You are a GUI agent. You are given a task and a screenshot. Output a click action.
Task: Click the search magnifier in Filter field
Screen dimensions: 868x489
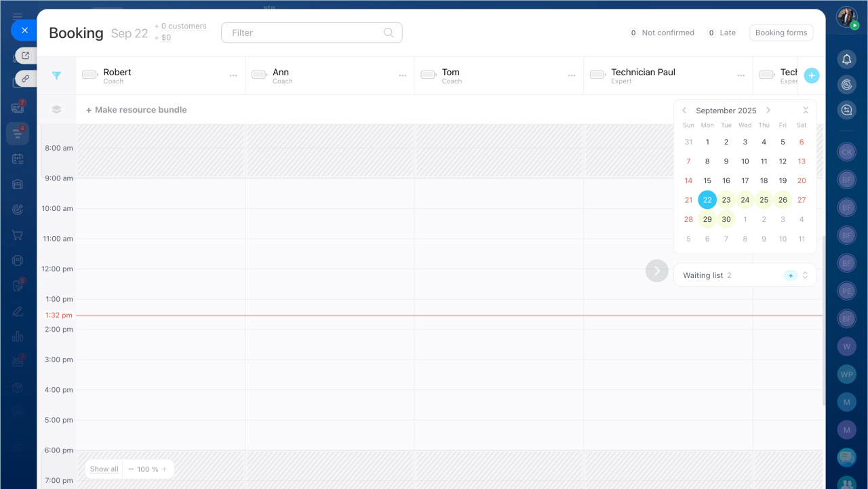(x=389, y=33)
